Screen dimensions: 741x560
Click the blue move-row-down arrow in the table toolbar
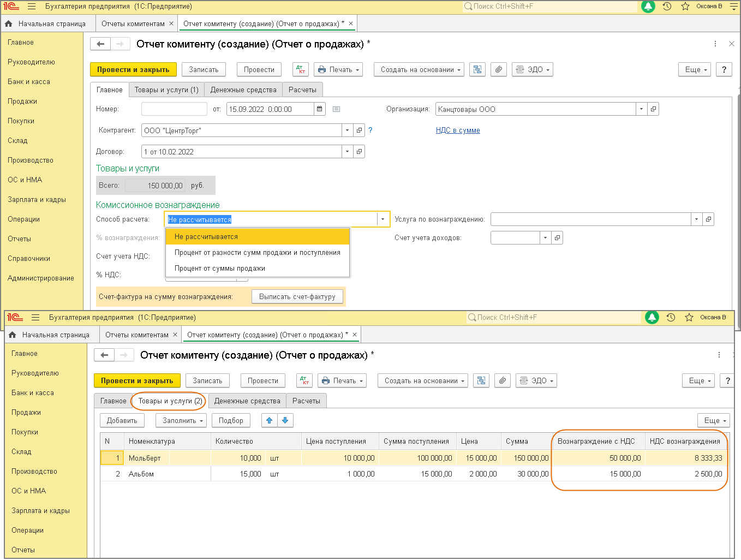[285, 420]
